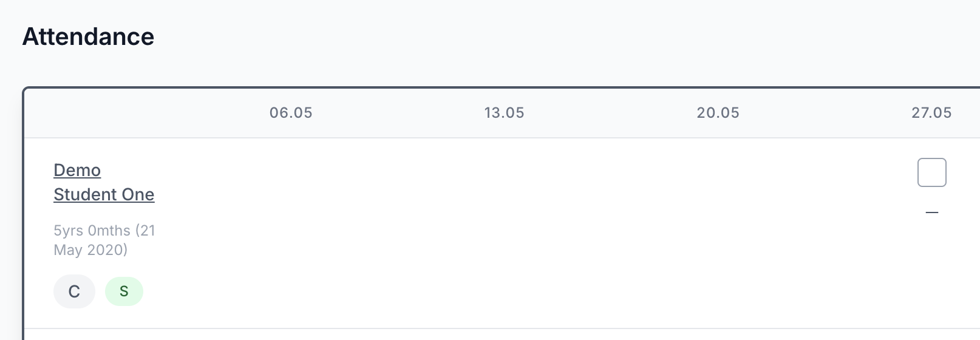Click the empty space between C and S badges

(100, 291)
